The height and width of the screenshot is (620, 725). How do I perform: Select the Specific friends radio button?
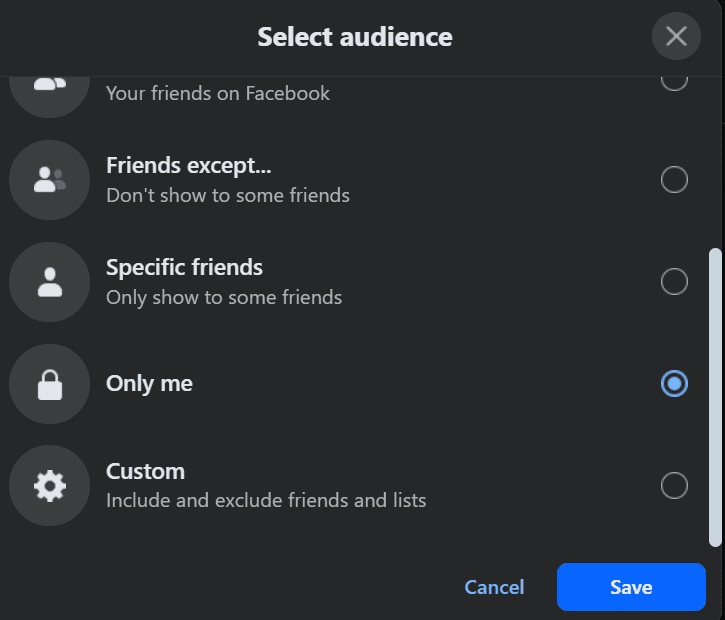pos(674,282)
